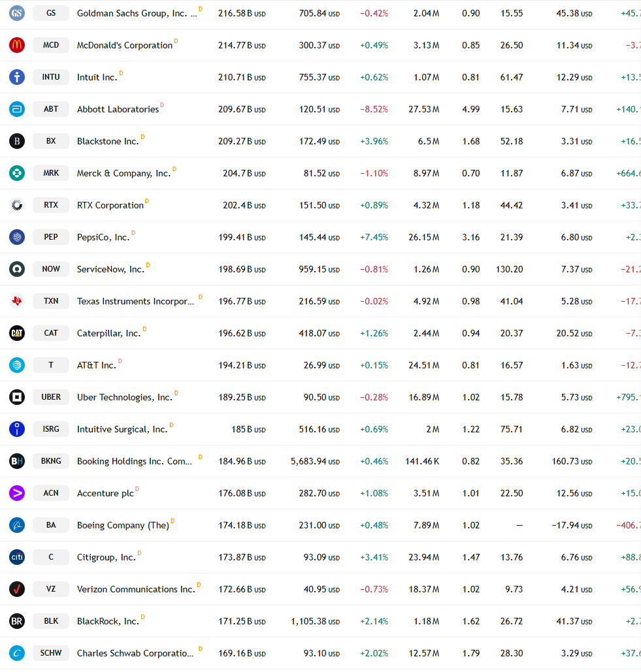
Task: Click Boeing's EPS value -17.94 USD
Action: click(572, 526)
